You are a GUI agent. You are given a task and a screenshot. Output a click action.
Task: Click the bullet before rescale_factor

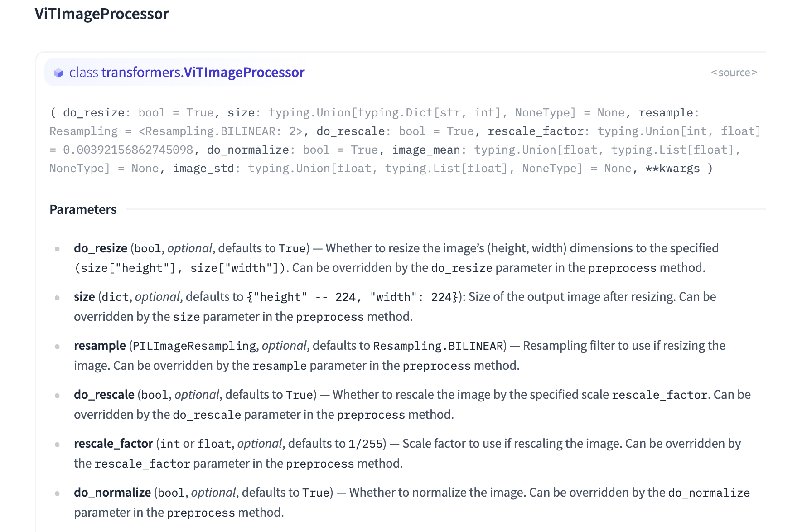[58, 445]
